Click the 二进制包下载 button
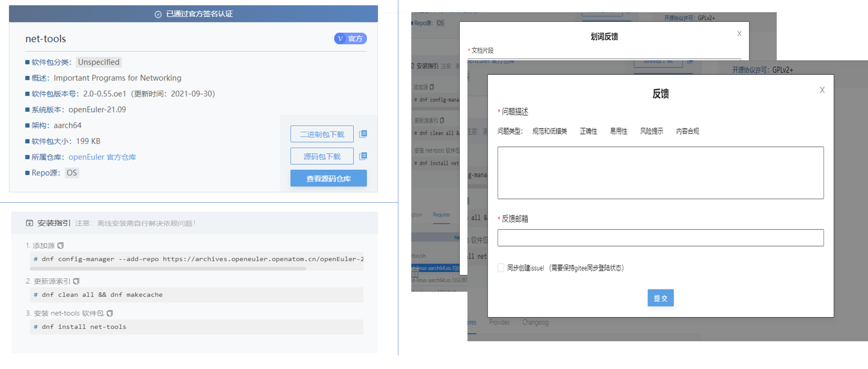The image size is (868, 369). click(x=322, y=134)
